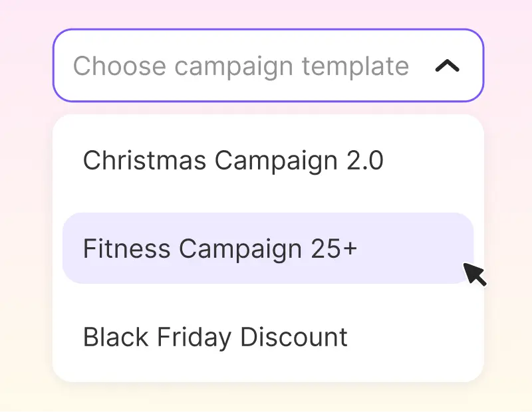The width and height of the screenshot is (532, 412).
Task: Select Christmas Campaign 2.0 option
Action: pos(268,160)
